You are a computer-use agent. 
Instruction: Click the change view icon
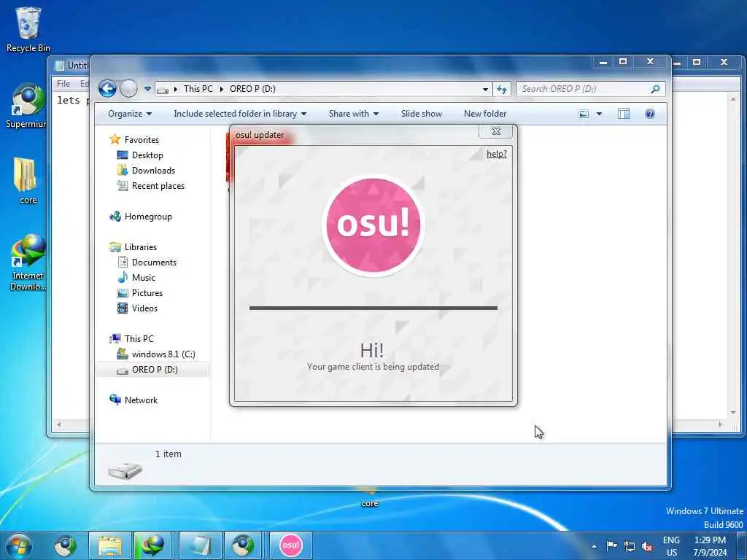pos(584,114)
